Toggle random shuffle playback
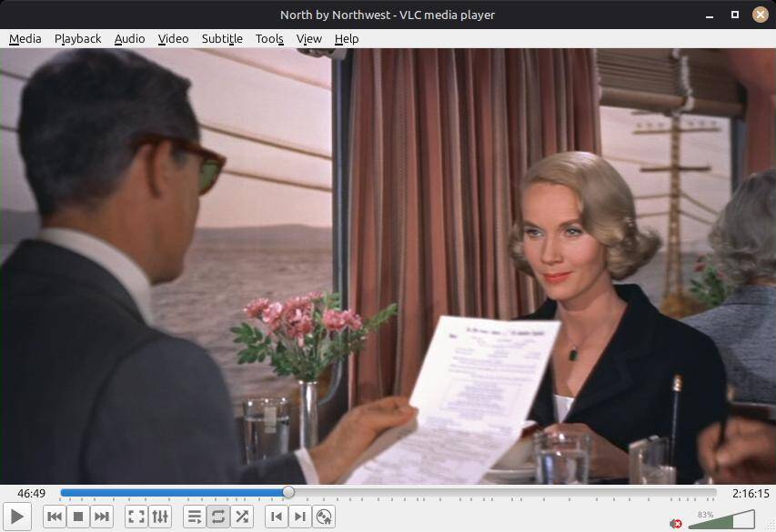776x532 pixels. (x=241, y=517)
